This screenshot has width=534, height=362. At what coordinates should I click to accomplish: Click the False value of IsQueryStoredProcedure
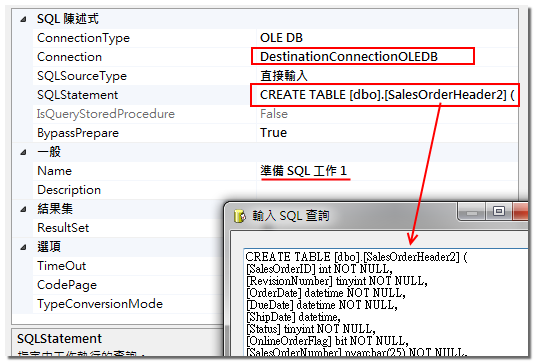274,114
